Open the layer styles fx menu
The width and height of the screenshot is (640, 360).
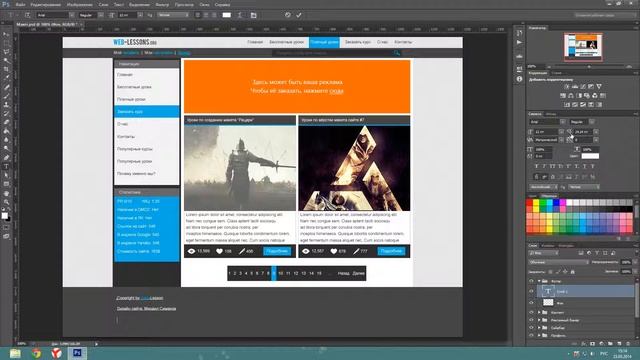[583, 344]
